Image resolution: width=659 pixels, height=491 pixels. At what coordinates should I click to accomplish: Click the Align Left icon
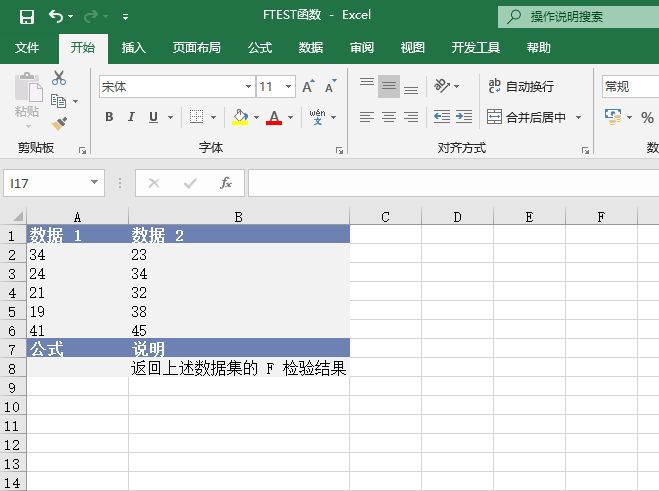[x=366, y=117]
